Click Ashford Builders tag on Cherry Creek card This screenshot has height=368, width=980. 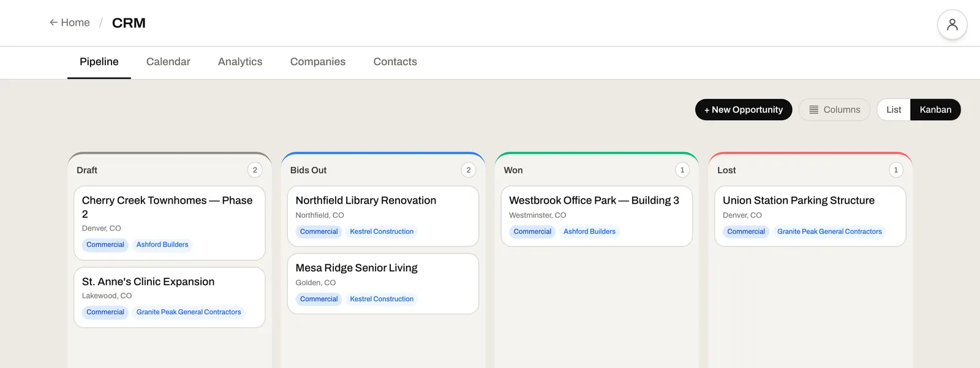pos(162,245)
